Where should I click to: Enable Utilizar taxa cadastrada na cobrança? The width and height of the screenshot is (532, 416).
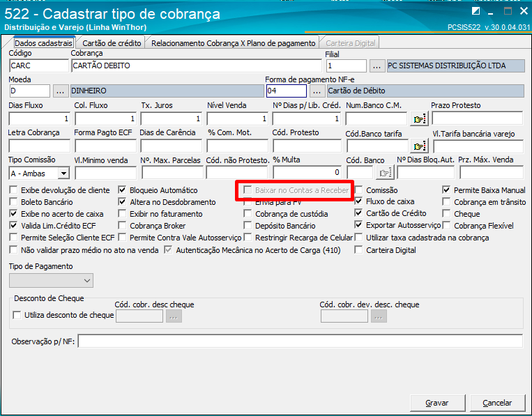pos(358,237)
